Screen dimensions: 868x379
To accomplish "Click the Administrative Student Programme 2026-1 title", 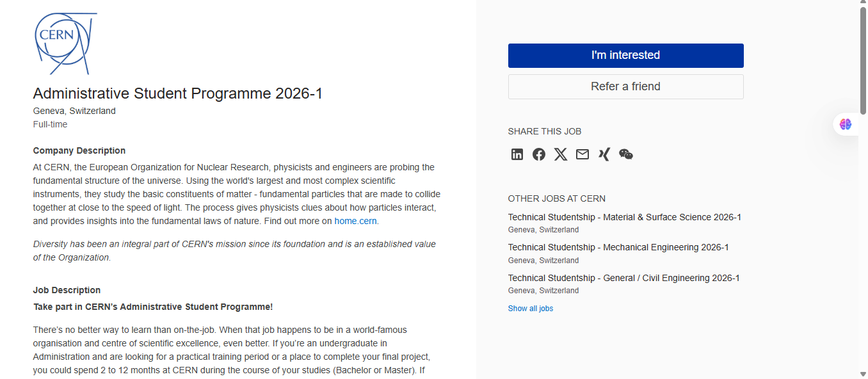I will (x=178, y=93).
